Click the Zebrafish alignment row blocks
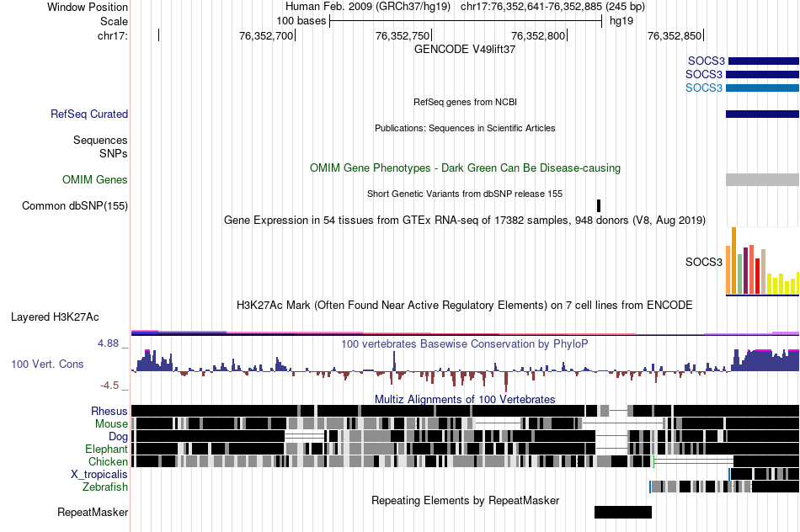Screen dimensions: 800x532 tap(724, 487)
